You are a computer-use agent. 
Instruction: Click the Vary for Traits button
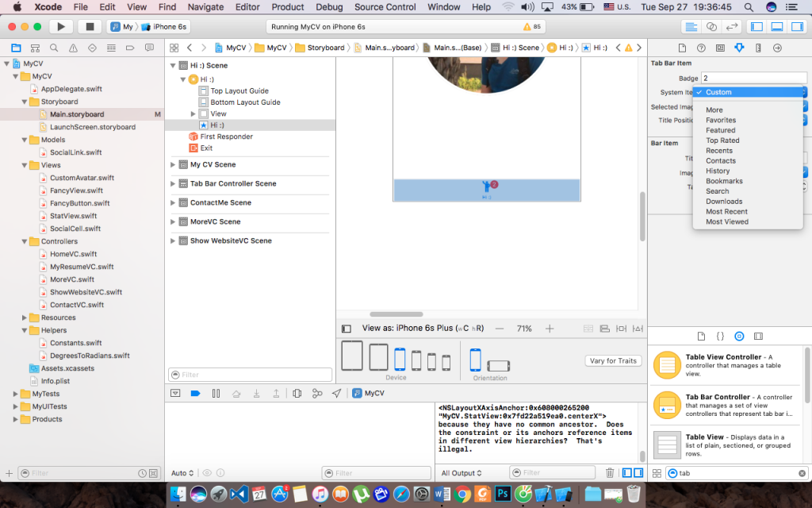[x=613, y=360]
